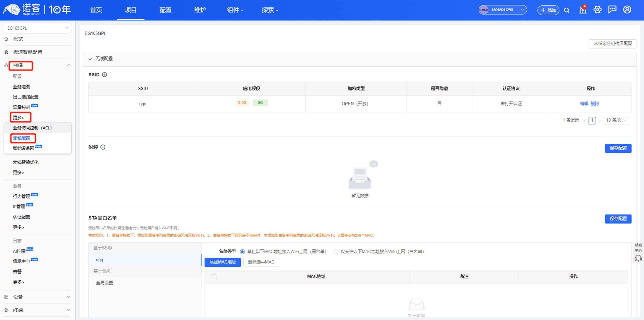This screenshot has width=644, height=320.
Task: Check the select-all MAC address checkbox
Action: pyautogui.click(x=214, y=277)
